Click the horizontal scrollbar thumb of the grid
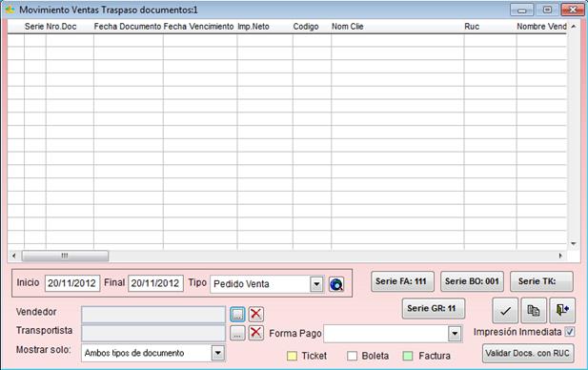 (x=65, y=256)
